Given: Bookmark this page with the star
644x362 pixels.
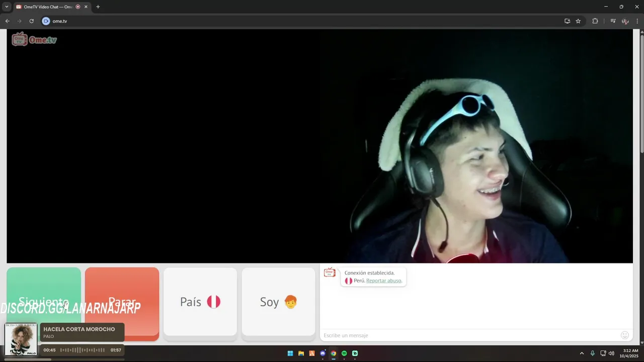Looking at the screenshot, I should pyautogui.click(x=578, y=21).
